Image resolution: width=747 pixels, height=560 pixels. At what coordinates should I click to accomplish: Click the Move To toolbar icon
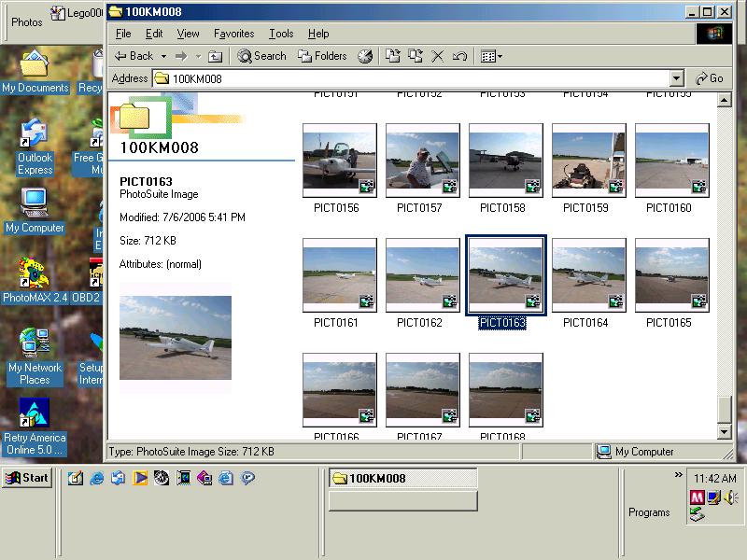point(393,56)
